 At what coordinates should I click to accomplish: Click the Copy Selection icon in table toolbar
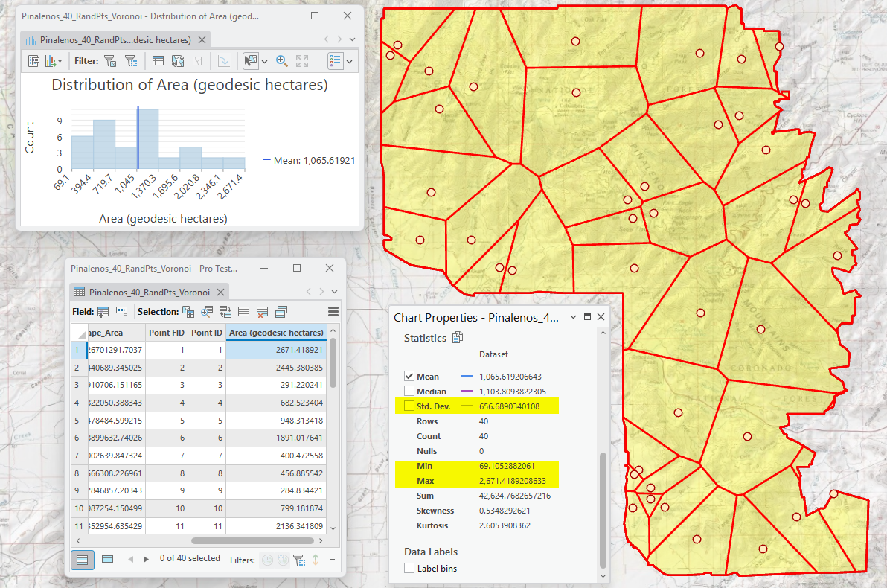point(281,312)
